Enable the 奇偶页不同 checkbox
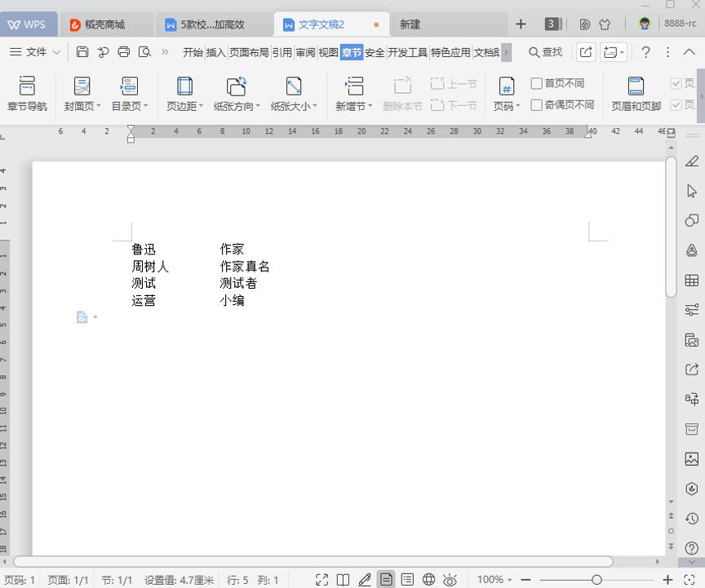The height and width of the screenshot is (588, 705). pos(535,103)
